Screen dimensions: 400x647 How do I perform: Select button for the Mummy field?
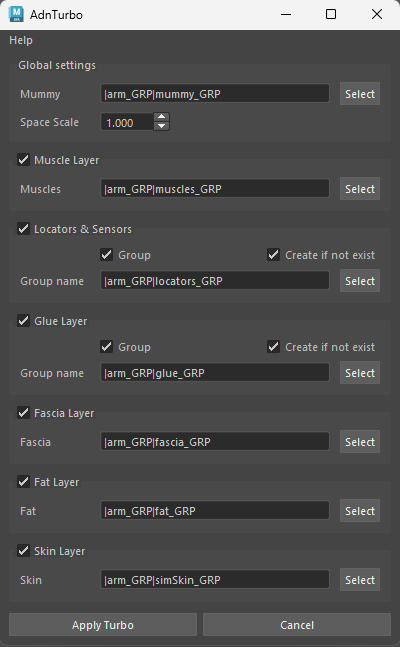tap(360, 94)
